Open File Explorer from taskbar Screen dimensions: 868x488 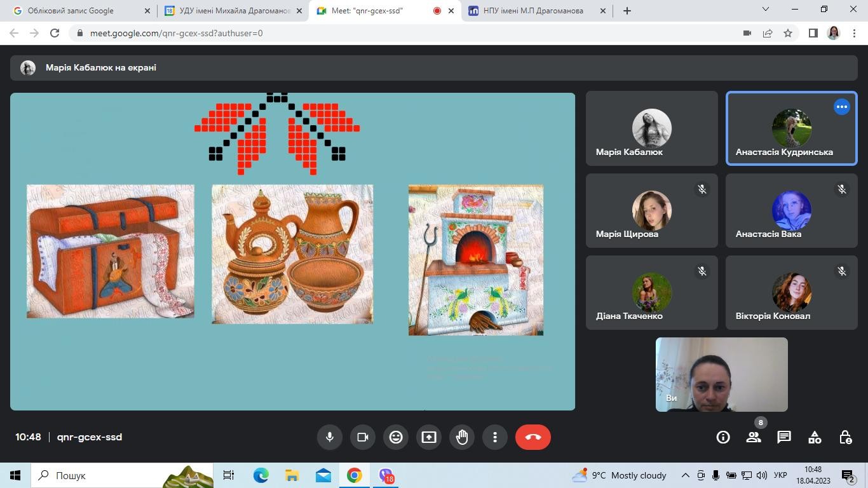click(292, 475)
